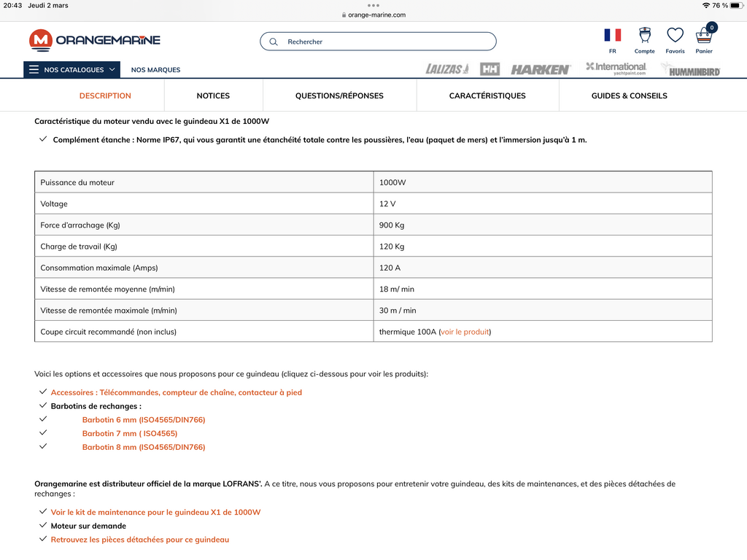
Task: Click 'Coupe circuit recommandé' row label
Action: [108, 332]
